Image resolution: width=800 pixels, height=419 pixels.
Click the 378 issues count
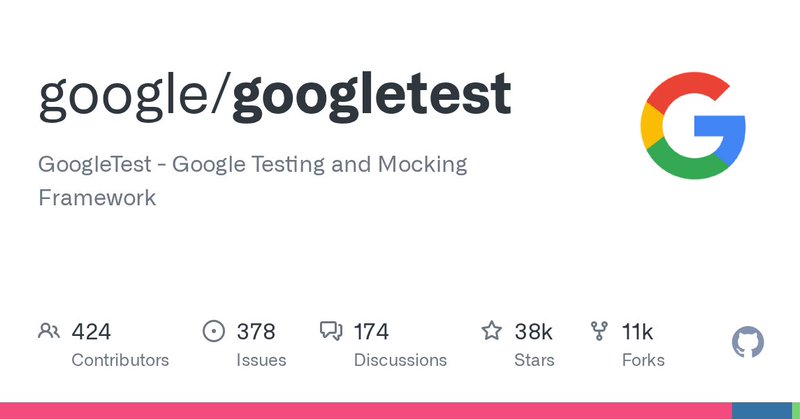[256, 331]
